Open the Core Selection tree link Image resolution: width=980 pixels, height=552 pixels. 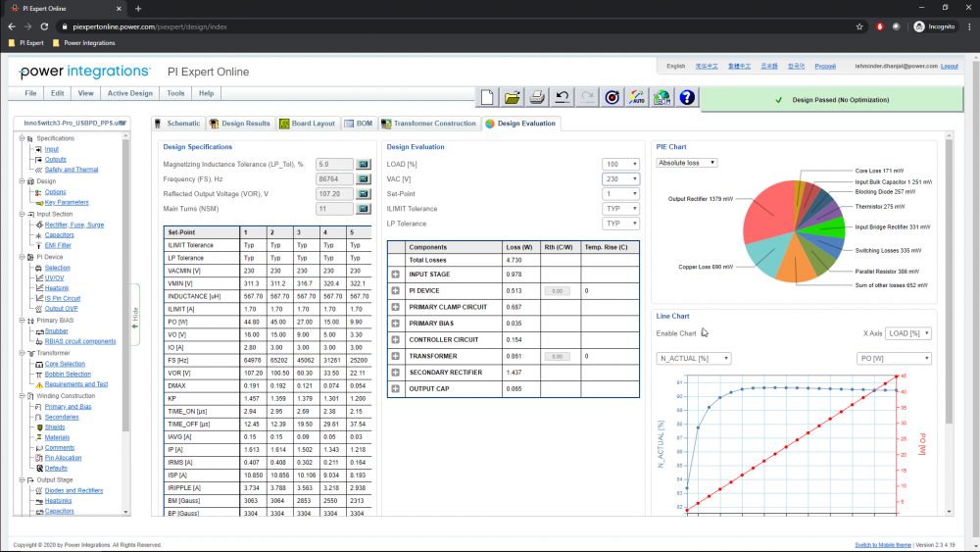coord(65,364)
